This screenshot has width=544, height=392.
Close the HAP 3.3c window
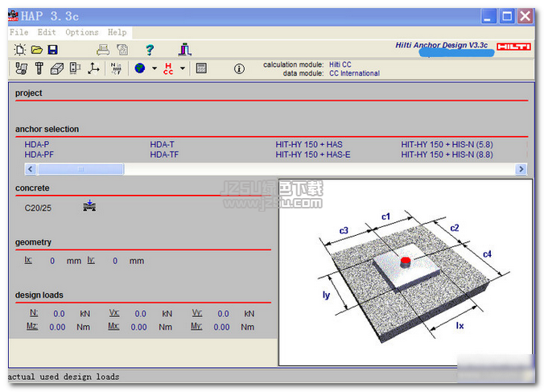pyautogui.click(x=525, y=16)
